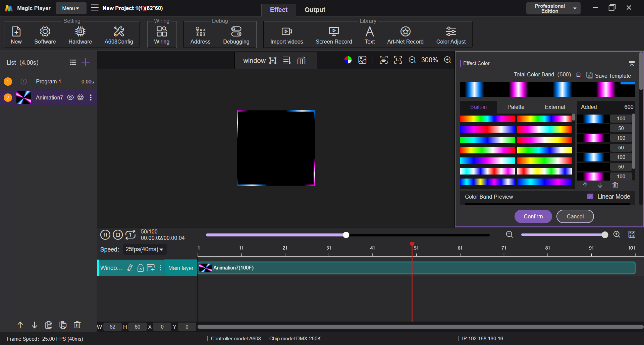Click the canvas background image icon
Image resolution: width=644 pixels, height=345 pixels.
click(x=362, y=60)
